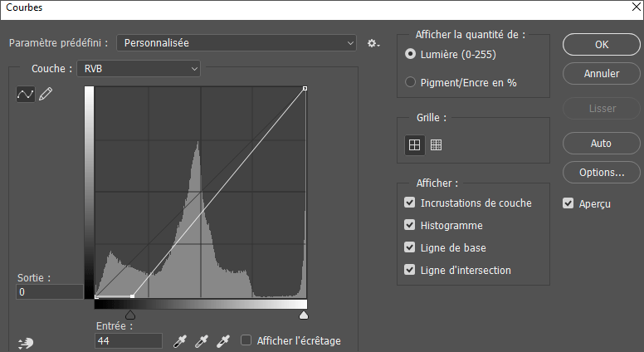Switch to the simple quarter grid
The width and height of the screenshot is (644, 352).
414,144
